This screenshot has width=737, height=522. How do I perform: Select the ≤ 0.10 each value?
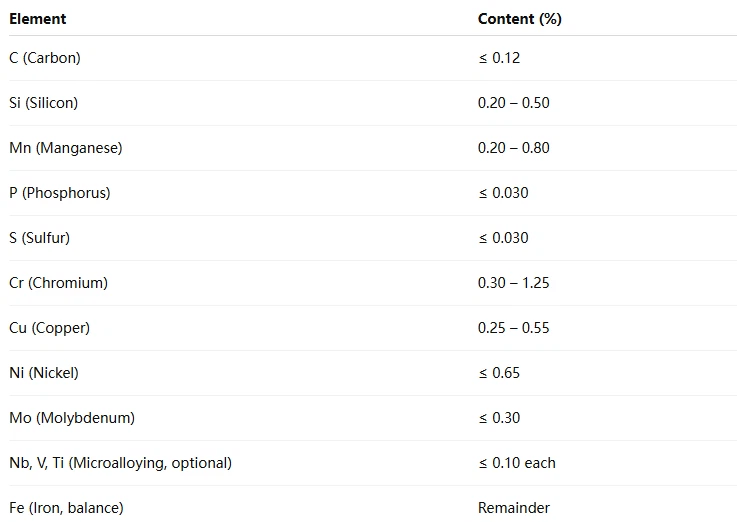[516, 463]
